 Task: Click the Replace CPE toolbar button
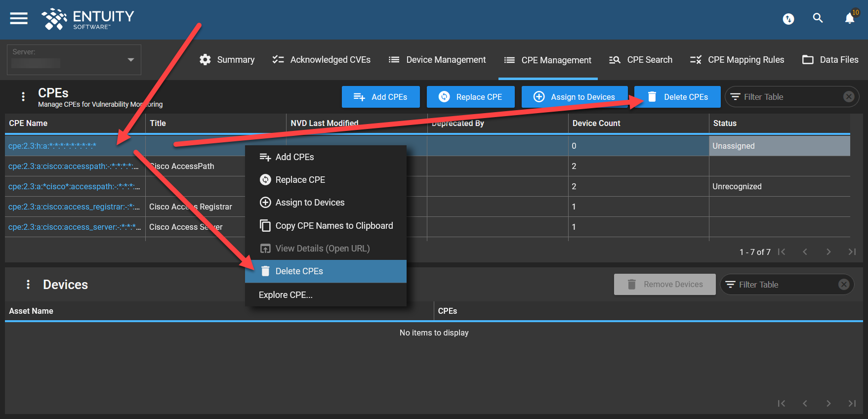471,97
